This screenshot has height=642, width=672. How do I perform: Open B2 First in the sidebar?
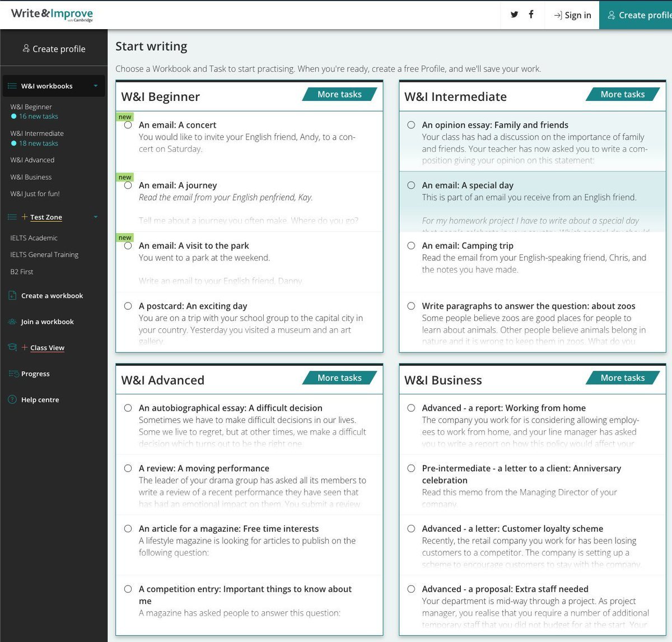click(22, 272)
